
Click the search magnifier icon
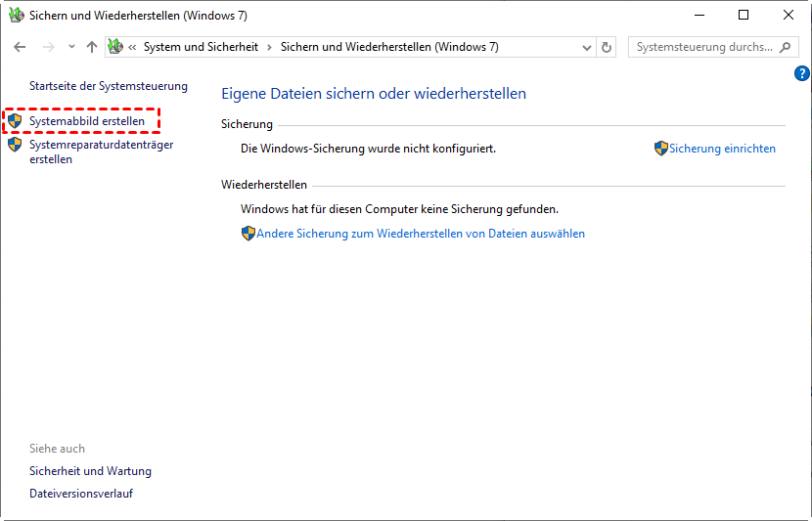pyautogui.click(x=785, y=47)
